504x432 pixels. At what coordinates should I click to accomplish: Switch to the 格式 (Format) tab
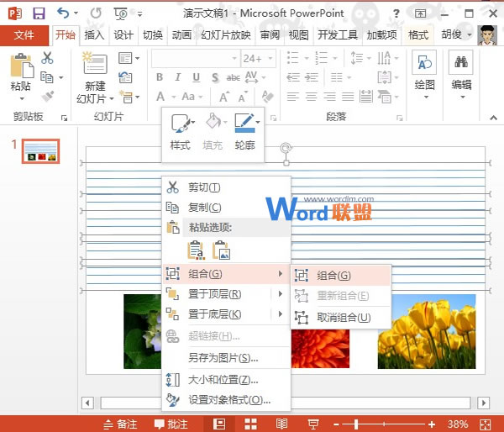point(418,35)
